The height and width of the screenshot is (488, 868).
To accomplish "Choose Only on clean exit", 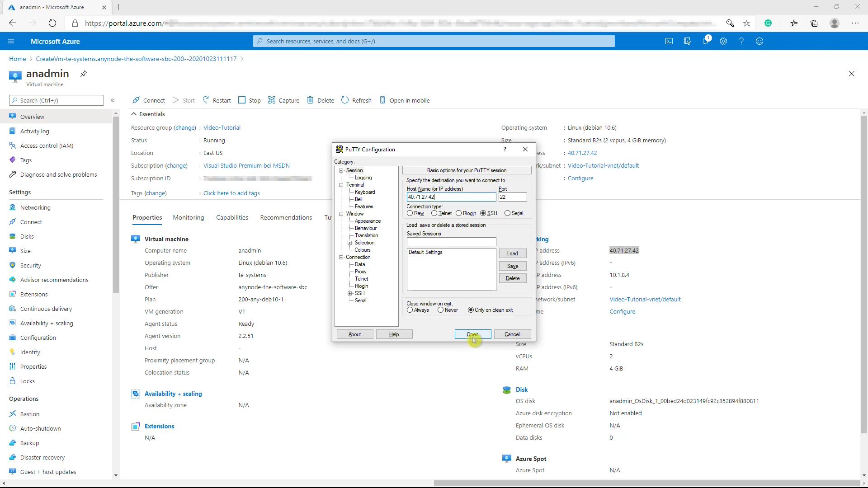I will (x=491, y=310).
